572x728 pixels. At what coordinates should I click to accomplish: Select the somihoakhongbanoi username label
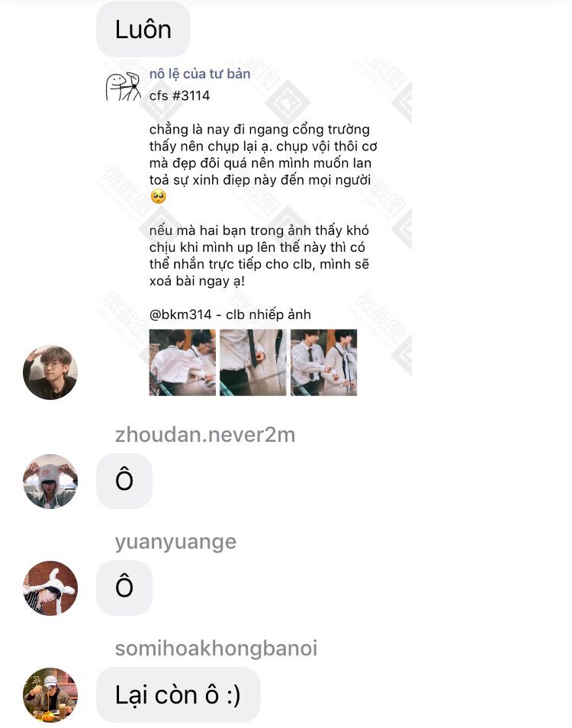pos(216,649)
